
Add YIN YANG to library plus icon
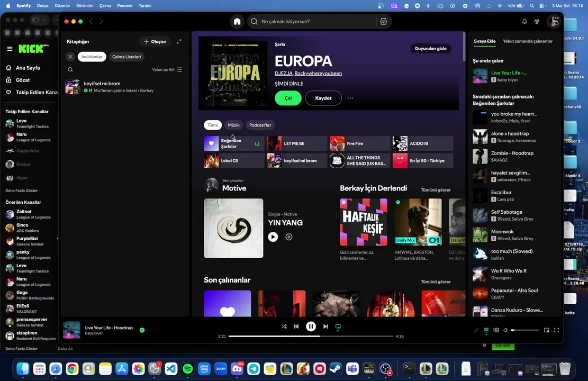pyautogui.click(x=289, y=237)
